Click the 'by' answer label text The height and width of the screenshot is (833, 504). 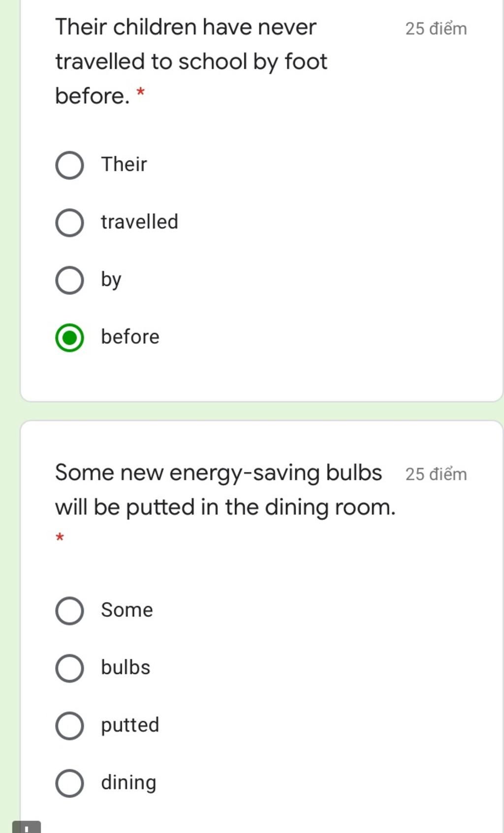pyautogui.click(x=111, y=280)
